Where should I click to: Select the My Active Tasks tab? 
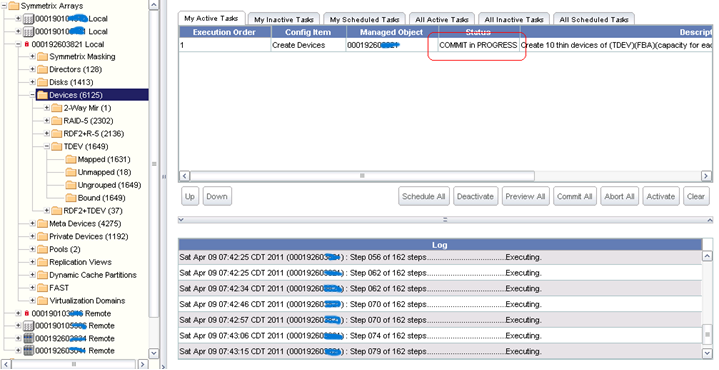pos(211,18)
